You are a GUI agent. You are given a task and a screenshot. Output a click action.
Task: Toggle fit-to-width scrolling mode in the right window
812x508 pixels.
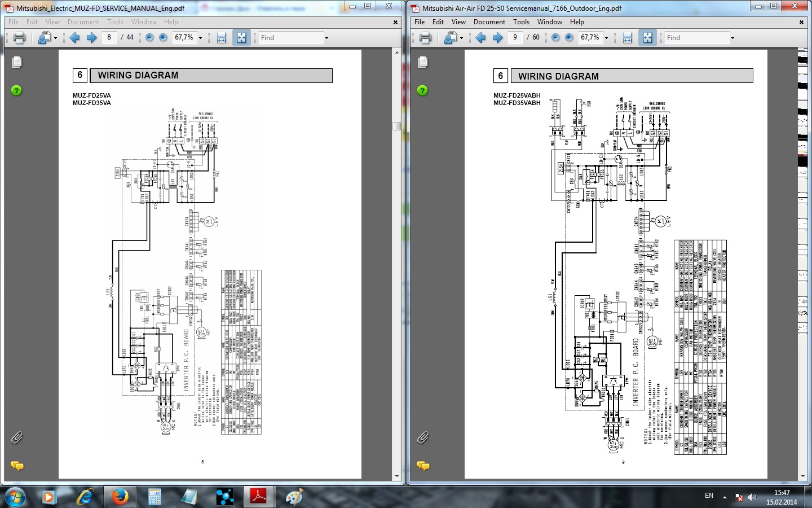pyautogui.click(x=627, y=38)
